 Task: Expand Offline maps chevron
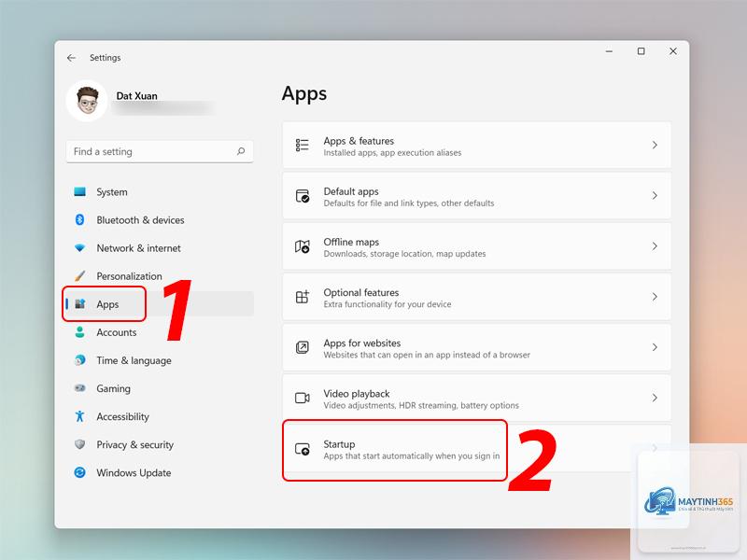click(655, 246)
